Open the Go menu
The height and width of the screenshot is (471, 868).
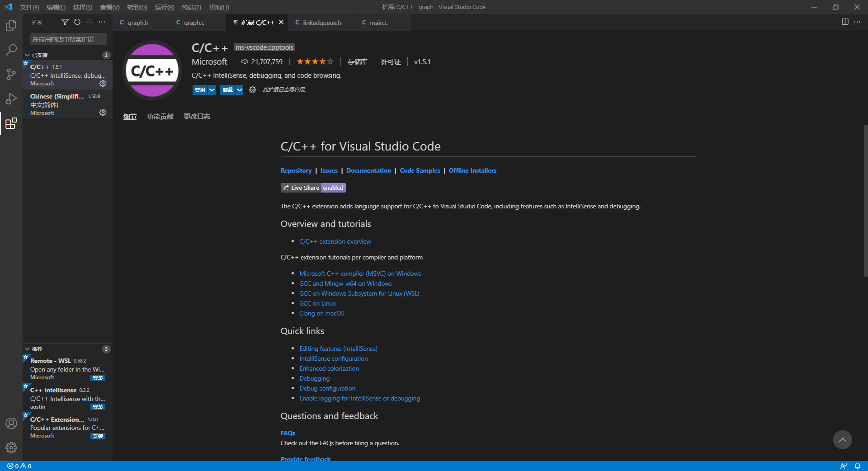[x=137, y=7]
